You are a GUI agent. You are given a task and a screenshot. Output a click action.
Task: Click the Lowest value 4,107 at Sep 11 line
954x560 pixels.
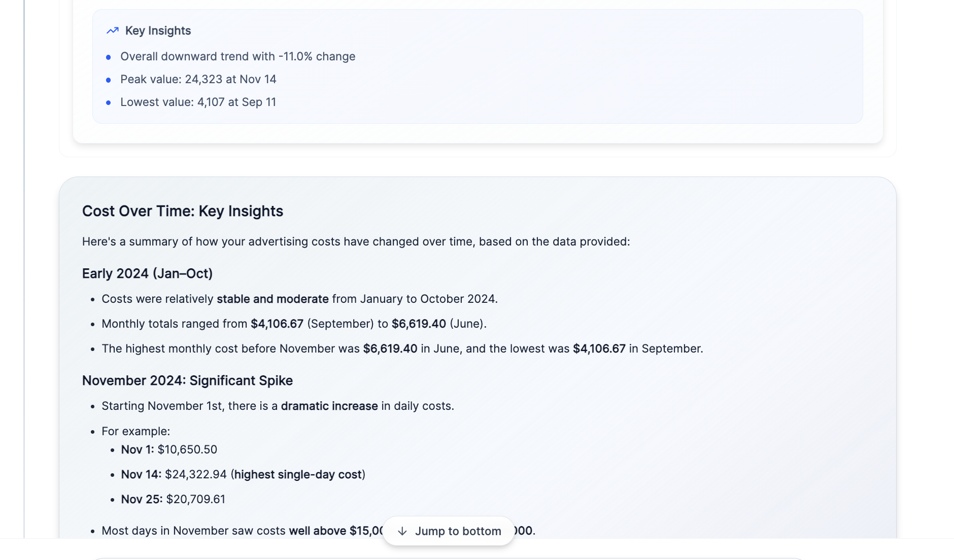tap(198, 102)
